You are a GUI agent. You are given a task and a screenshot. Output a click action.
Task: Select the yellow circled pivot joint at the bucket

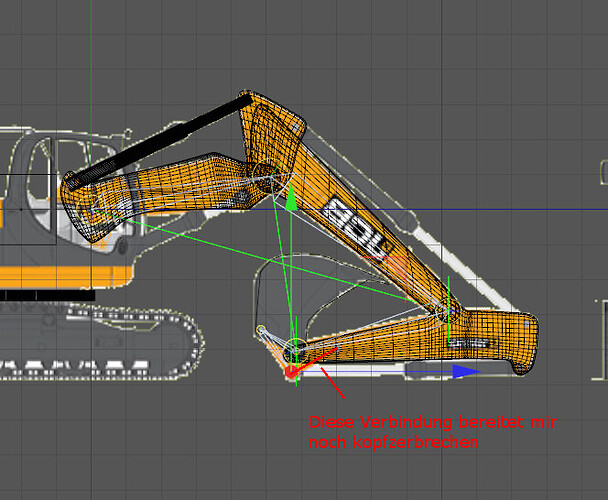click(x=296, y=348)
